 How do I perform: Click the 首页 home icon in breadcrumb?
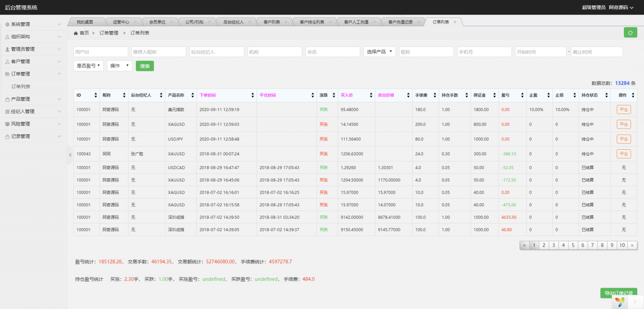[x=75, y=32]
